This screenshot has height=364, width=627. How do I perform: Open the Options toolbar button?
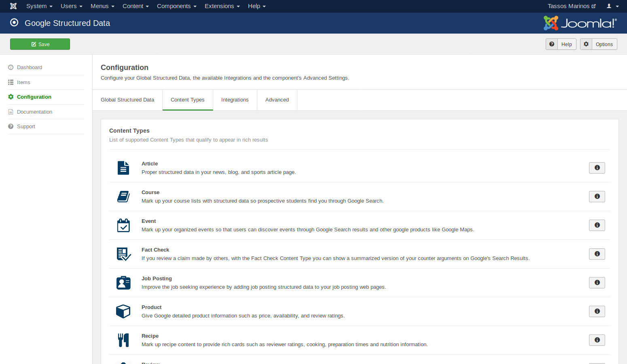[598, 44]
